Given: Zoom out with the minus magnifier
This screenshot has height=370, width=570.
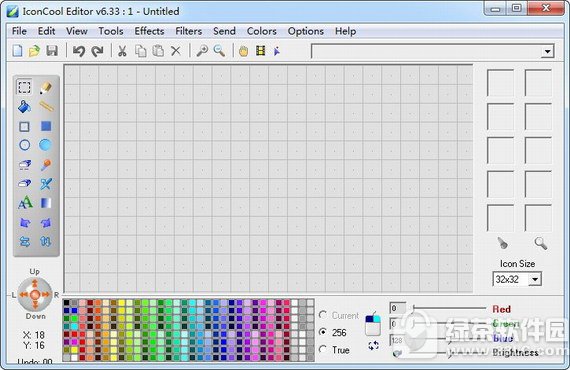Looking at the screenshot, I should click(x=219, y=51).
